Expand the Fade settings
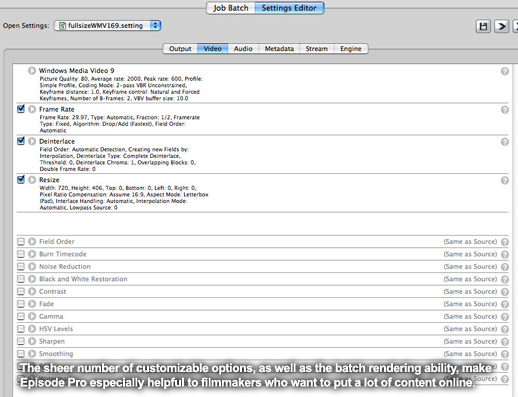The height and width of the screenshot is (397, 518). click(x=32, y=304)
